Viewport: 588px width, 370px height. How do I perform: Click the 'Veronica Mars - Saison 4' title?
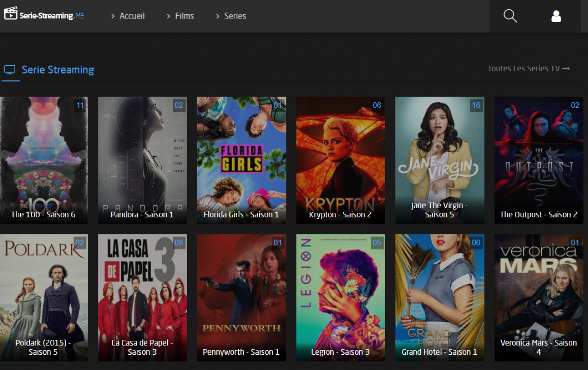point(539,347)
